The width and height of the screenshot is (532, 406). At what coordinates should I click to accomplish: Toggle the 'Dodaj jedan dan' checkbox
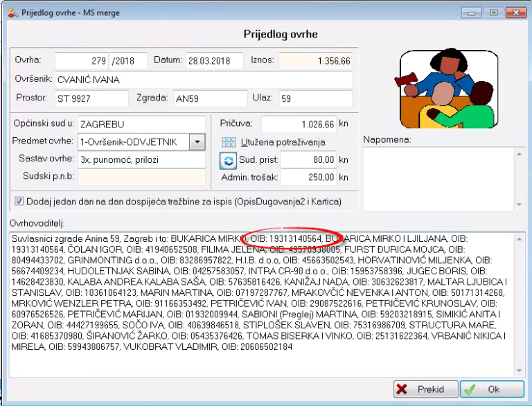[x=19, y=201]
